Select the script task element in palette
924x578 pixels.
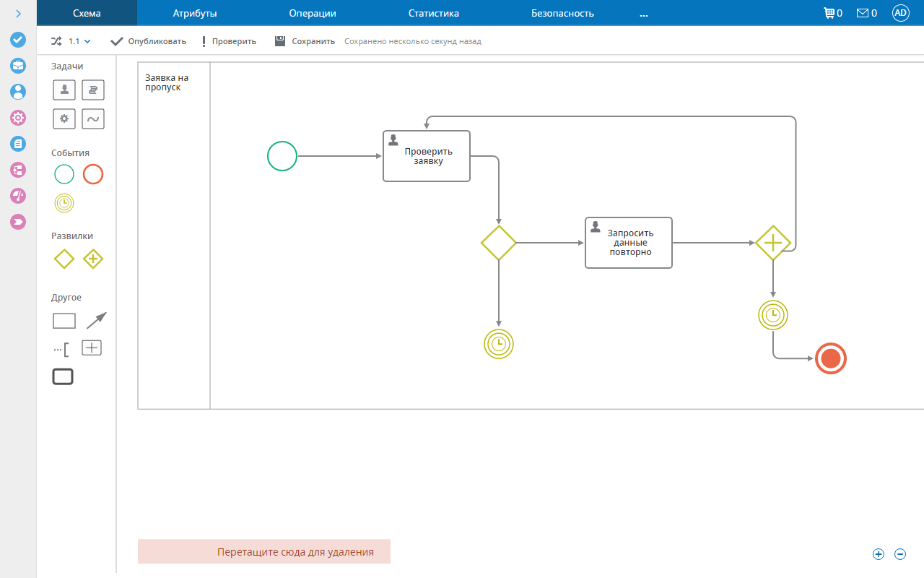pyautogui.click(x=93, y=90)
